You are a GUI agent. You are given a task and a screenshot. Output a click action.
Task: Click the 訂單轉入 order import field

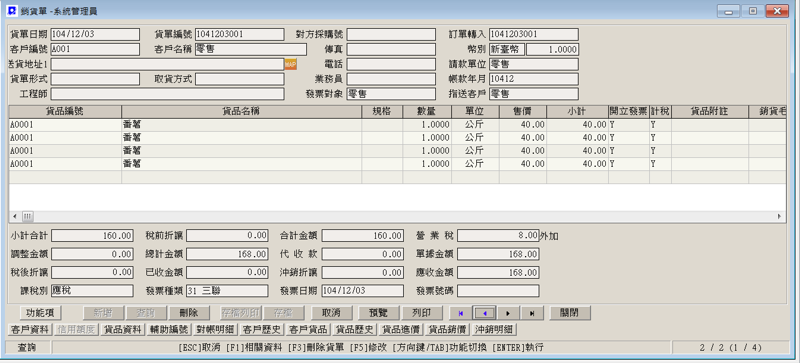pos(534,34)
